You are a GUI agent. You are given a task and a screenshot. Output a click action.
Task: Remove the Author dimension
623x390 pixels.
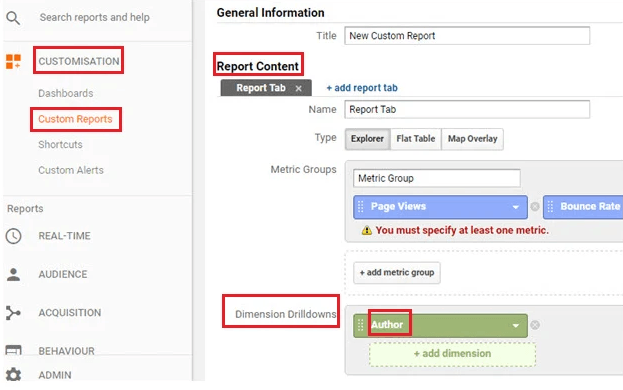pyautogui.click(x=535, y=325)
